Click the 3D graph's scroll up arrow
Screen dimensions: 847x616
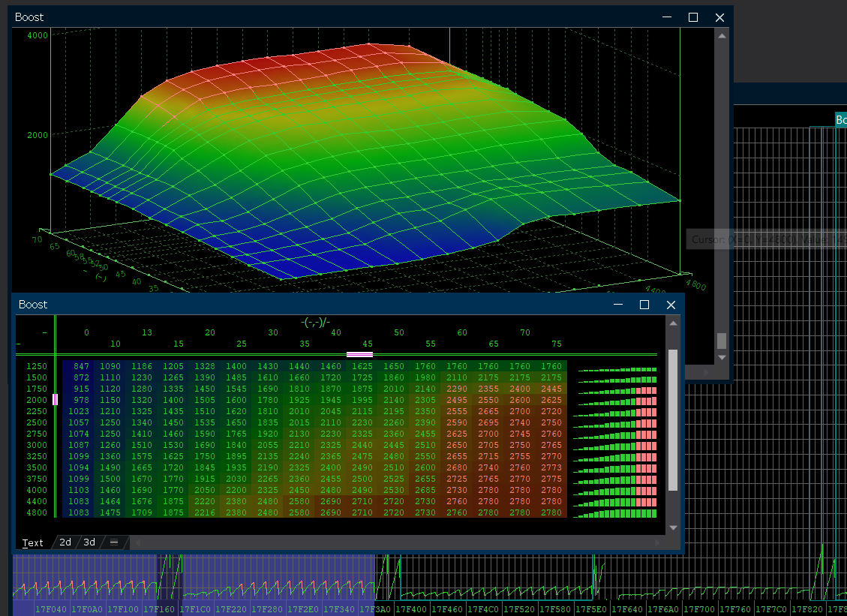click(x=722, y=35)
